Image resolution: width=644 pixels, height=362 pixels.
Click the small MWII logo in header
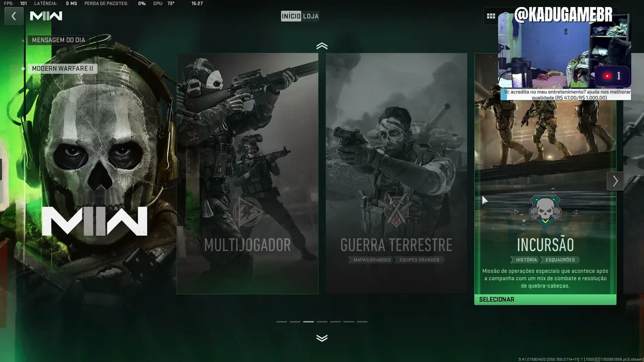click(46, 16)
